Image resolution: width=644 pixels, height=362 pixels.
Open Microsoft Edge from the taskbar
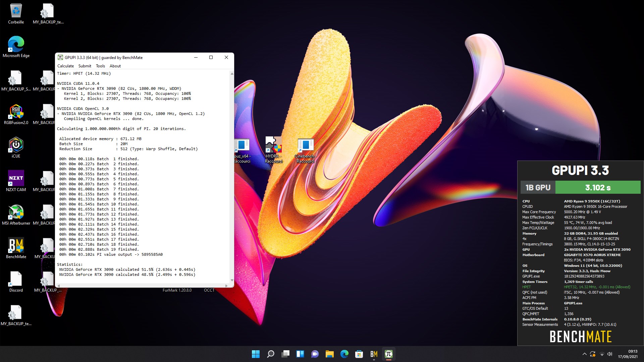[344, 354]
